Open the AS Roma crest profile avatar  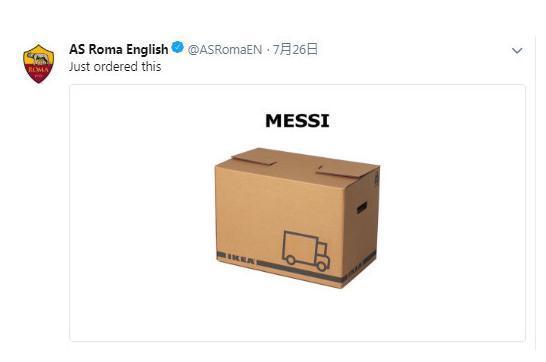pos(39,63)
